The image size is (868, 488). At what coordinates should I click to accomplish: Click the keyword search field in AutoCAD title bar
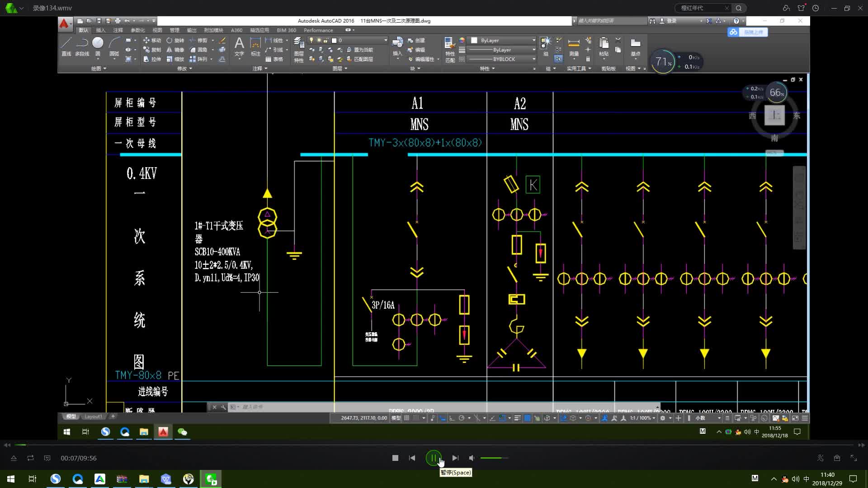[x=612, y=21]
